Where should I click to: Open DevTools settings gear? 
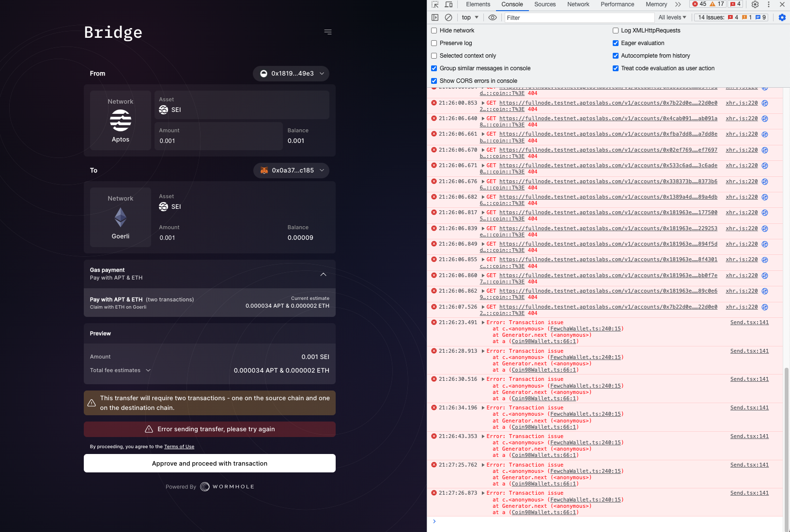coord(755,4)
